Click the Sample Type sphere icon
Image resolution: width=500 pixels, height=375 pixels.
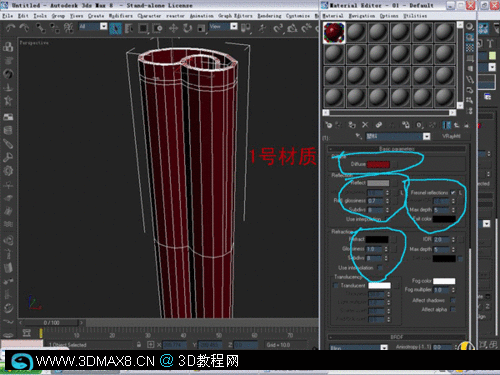point(470,27)
